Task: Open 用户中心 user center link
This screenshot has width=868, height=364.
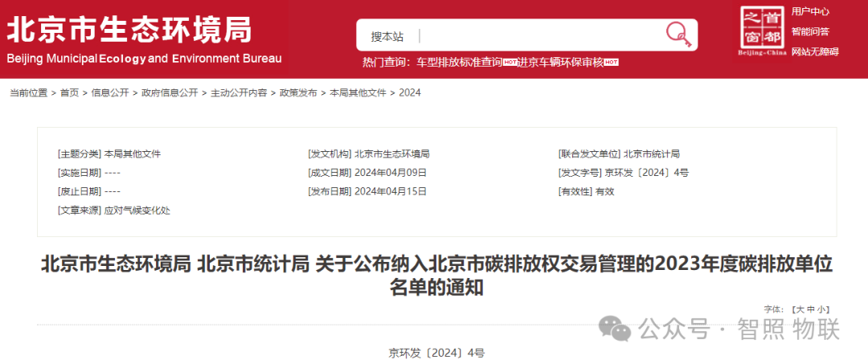Action: pos(810,11)
